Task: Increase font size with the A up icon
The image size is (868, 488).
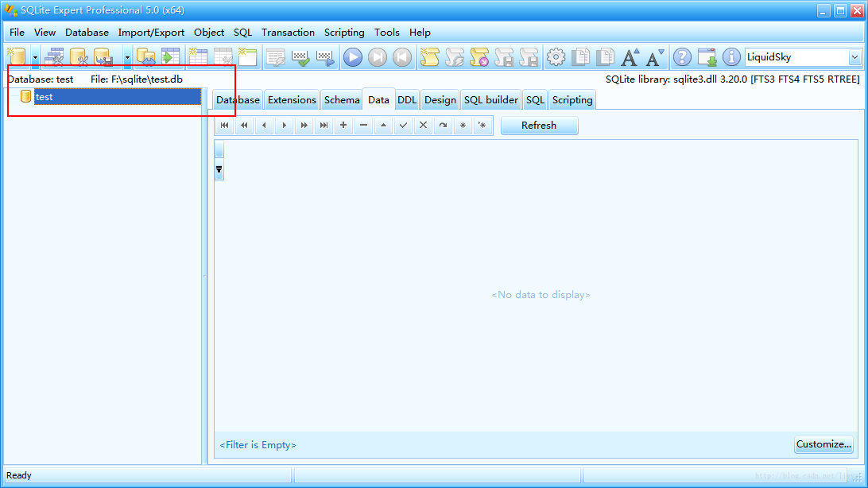Action: (x=630, y=57)
